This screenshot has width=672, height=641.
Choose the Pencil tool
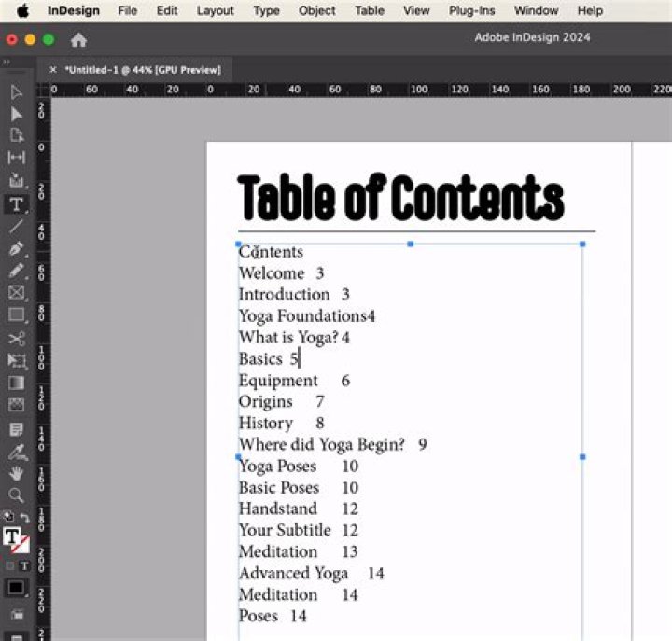coord(16,271)
